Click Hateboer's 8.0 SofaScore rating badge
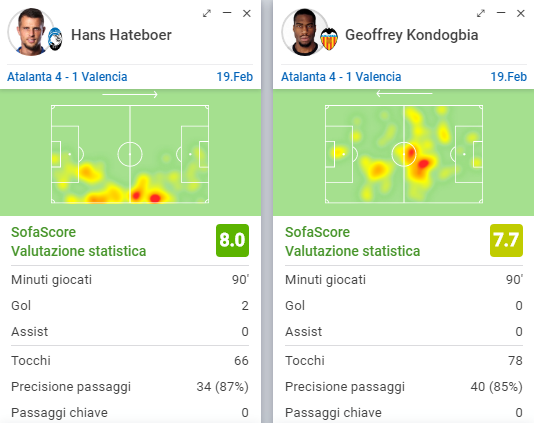The width and height of the screenshot is (534, 423). coord(232,240)
